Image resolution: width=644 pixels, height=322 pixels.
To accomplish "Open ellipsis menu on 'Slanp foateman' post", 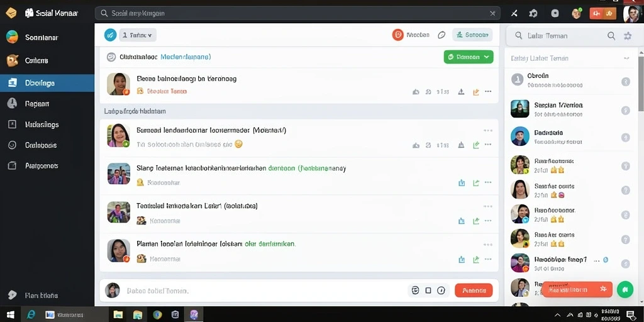I will click(488, 182).
